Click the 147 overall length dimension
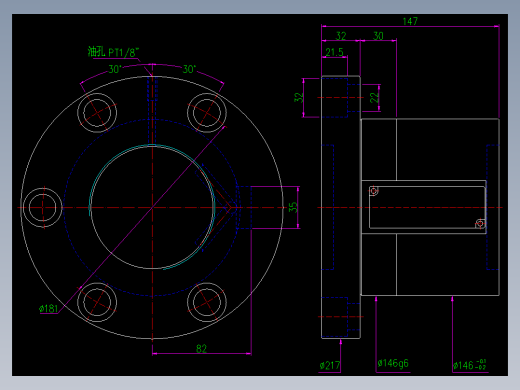This screenshot has width=520, height=390. point(410,21)
